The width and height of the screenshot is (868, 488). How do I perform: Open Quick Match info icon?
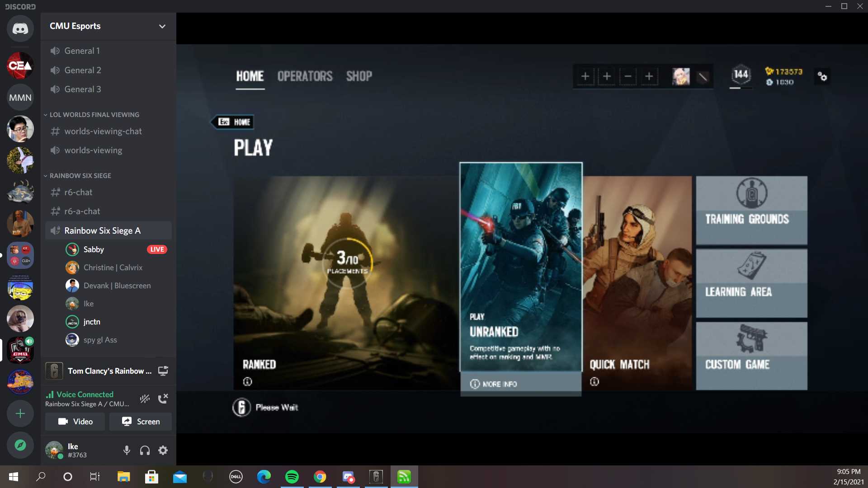click(594, 382)
